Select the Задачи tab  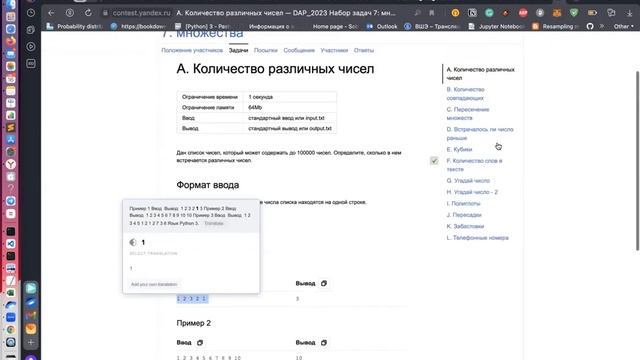(238, 50)
